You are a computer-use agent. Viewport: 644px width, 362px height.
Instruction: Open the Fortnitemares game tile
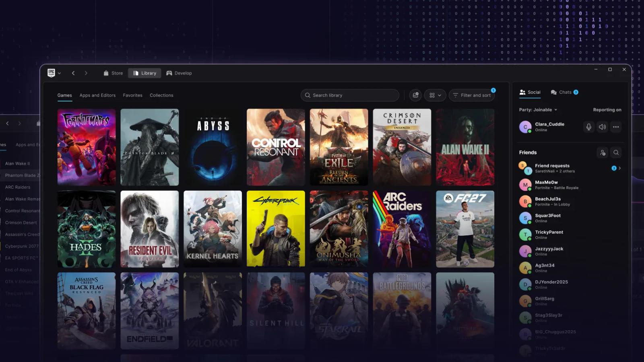click(87, 147)
